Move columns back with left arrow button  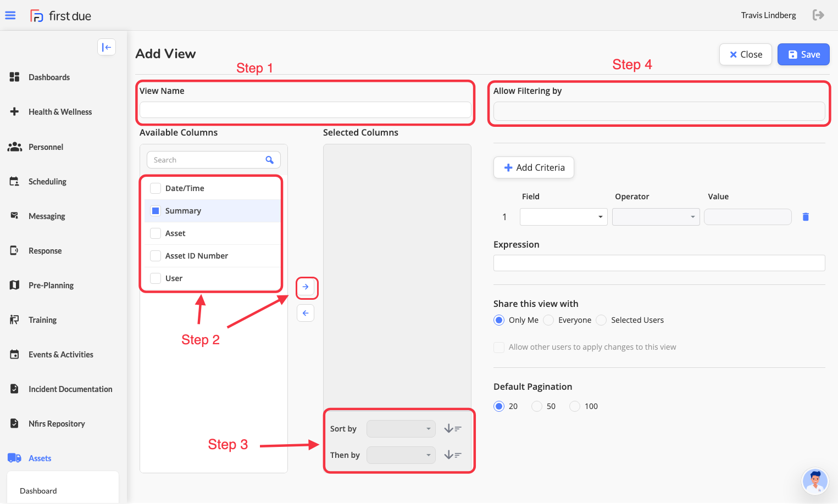[306, 313]
